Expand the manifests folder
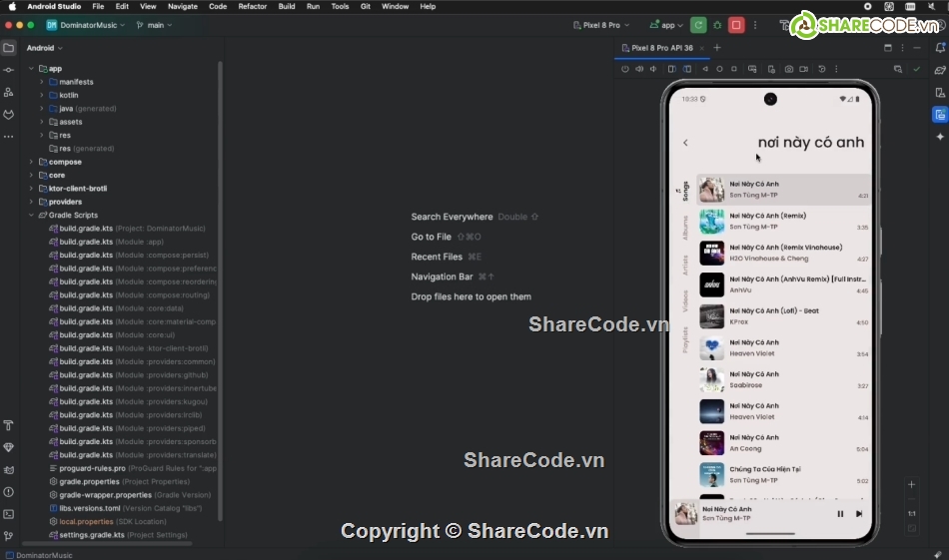The image size is (949, 560). click(42, 82)
